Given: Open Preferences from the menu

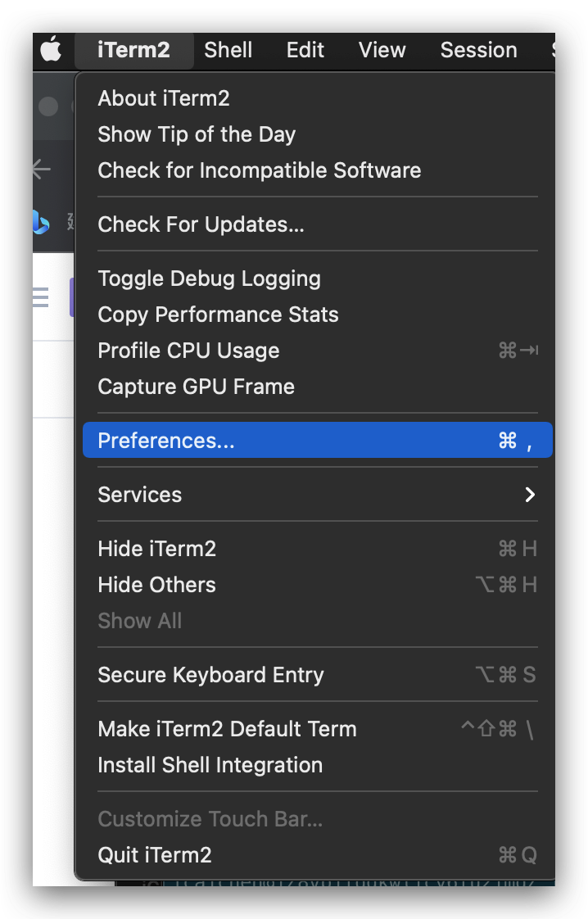Looking at the screenshot, I should 167,441.
